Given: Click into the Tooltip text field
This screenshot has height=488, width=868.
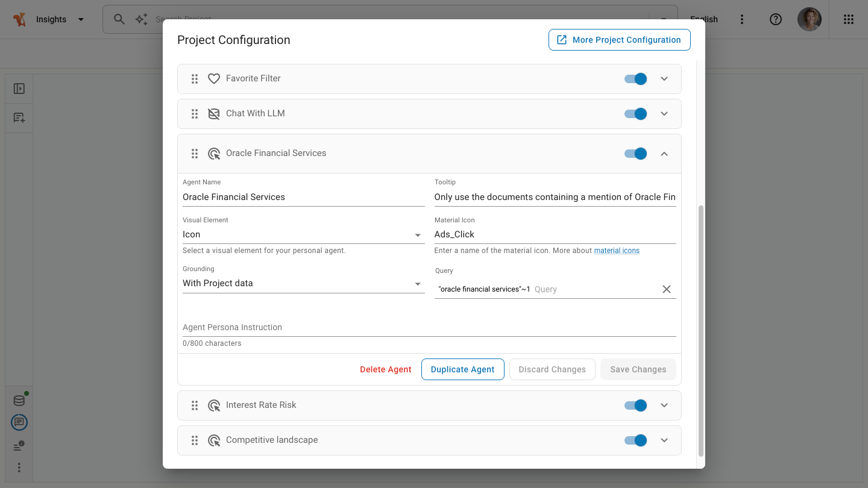Looking at the screenshot, I should [555, 197].
